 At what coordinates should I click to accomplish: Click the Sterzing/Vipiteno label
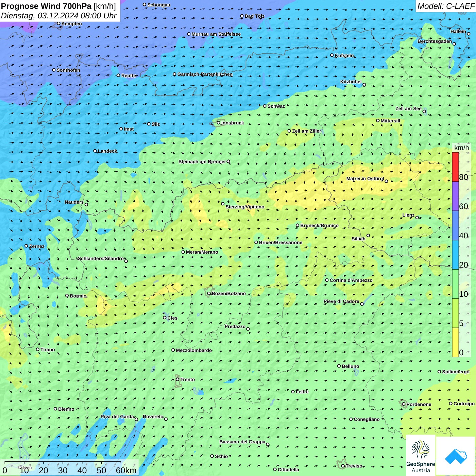point(245,207)
